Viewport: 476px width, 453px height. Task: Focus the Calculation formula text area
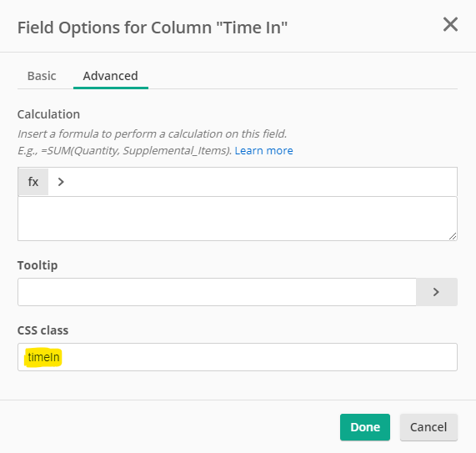(238, 219)
